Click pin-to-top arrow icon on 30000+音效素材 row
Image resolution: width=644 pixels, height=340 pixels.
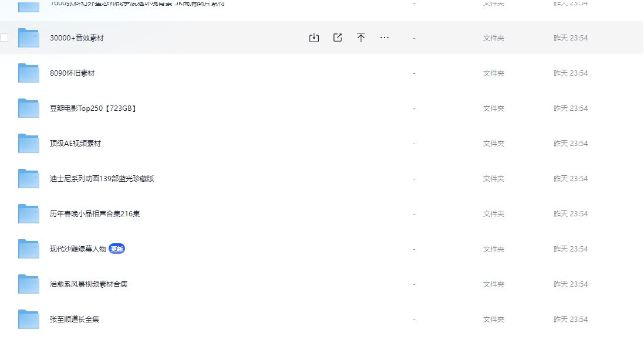(x=361, y=38)
